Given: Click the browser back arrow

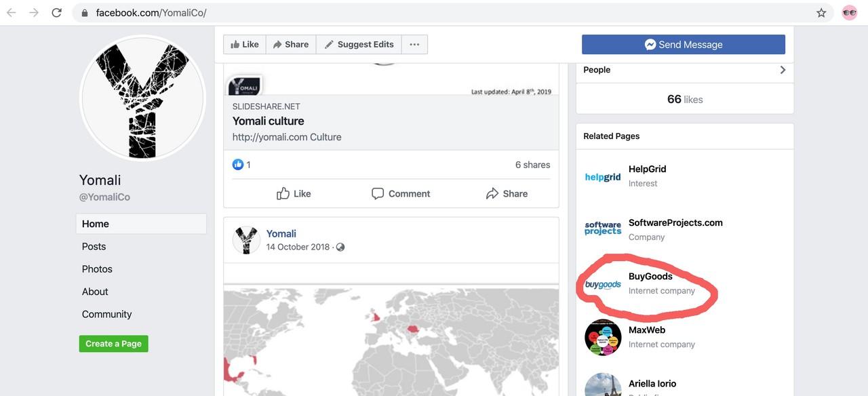Looking at the screenshot, I should 12,13.
